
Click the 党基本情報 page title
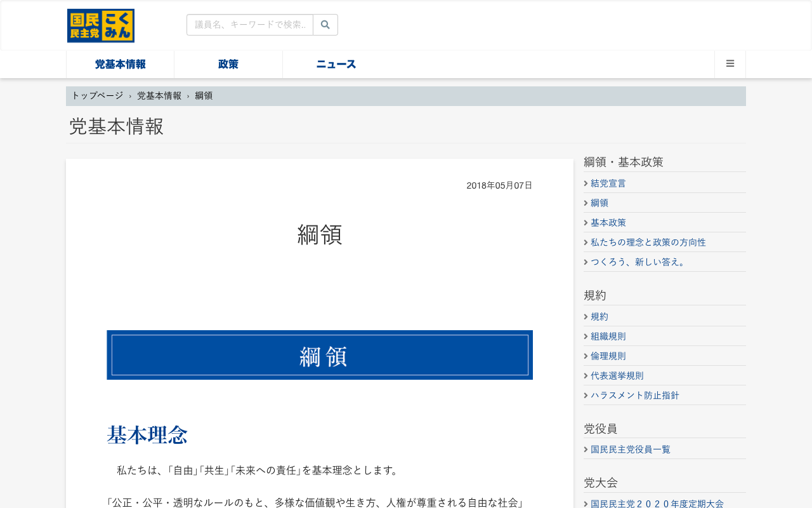point(116,126)
